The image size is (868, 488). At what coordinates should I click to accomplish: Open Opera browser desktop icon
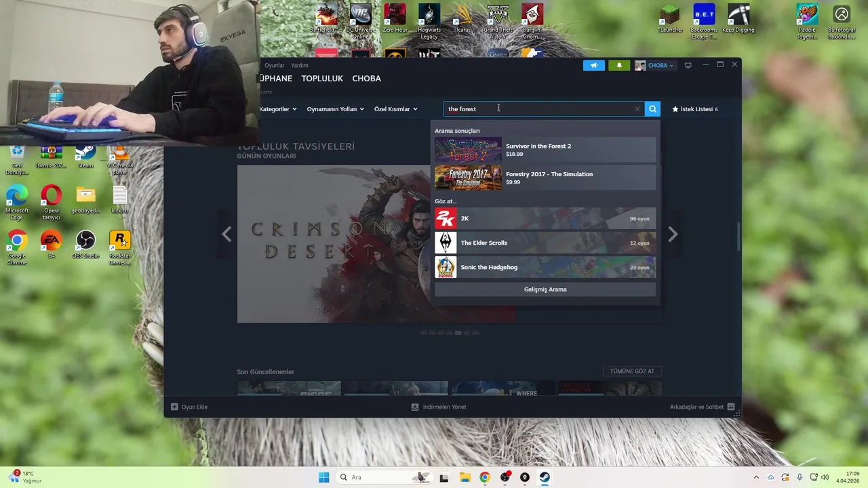[52, 203]
